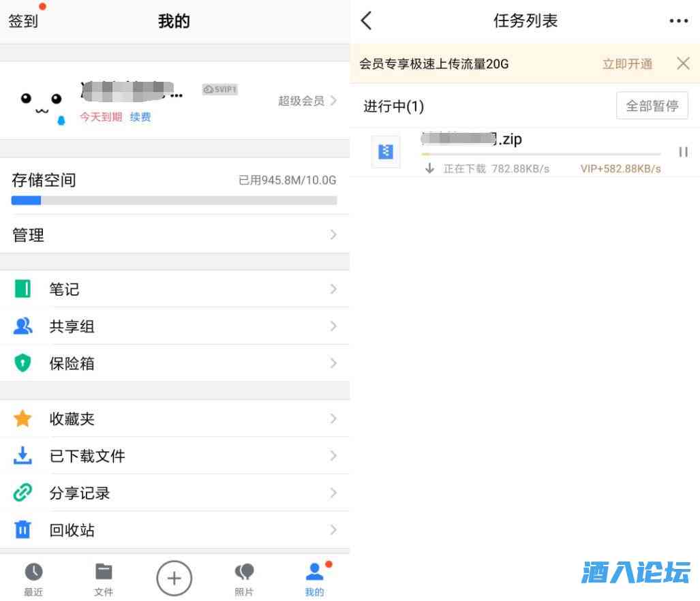Open 超级会员 membership chevron
The width and height of the screenshot is (700, 601).
tap(333, 101)
